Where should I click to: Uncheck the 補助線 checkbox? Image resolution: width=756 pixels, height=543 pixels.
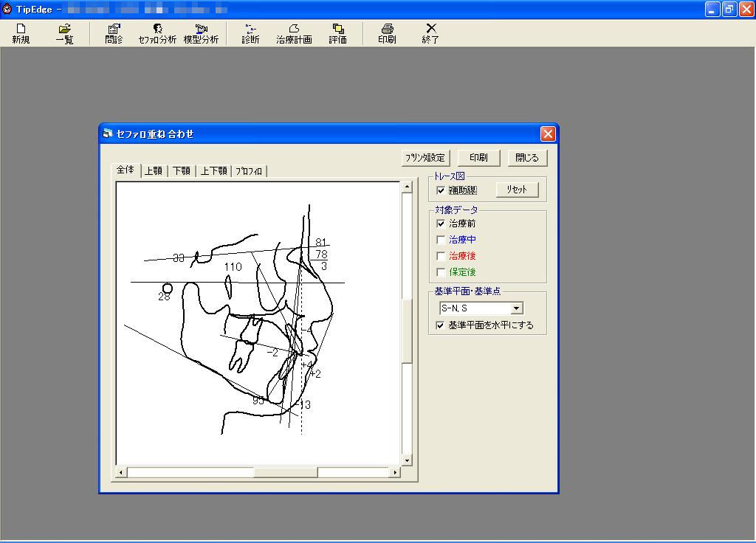(x=441, y=190)
